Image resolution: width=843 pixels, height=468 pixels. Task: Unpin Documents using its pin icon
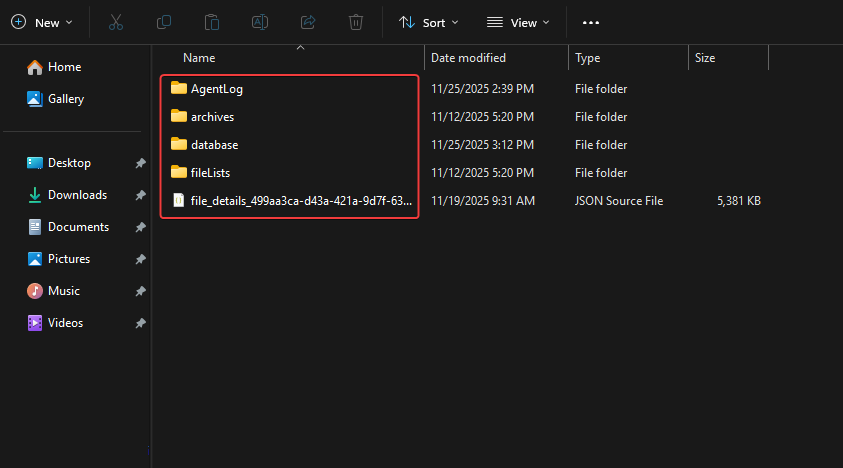(x=141, y=227)
